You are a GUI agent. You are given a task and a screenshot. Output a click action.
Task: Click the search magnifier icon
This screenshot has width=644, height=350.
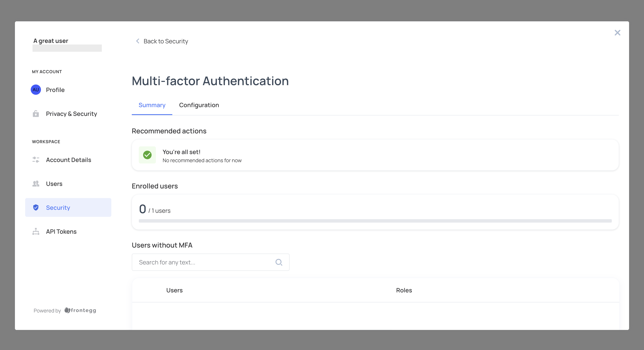point(279,262)
